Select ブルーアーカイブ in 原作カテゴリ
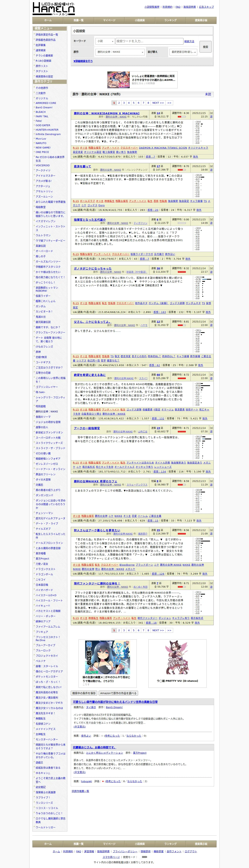This screenshot has width=249, height=868. (x=46, y=645)
